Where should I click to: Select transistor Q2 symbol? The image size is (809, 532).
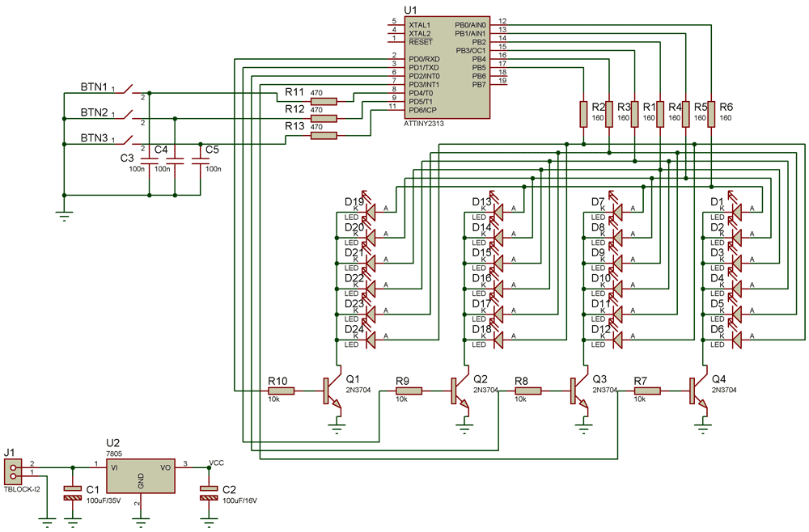pos(460,391)
